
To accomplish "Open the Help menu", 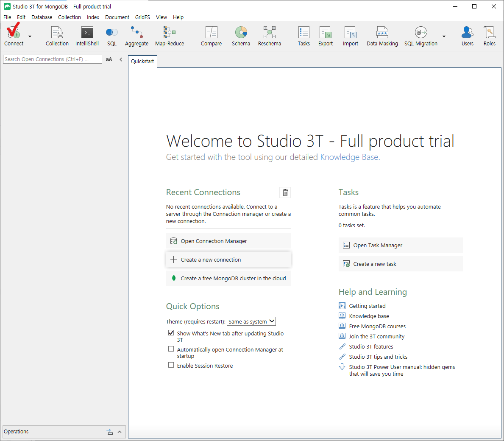I will pos(178,17).
